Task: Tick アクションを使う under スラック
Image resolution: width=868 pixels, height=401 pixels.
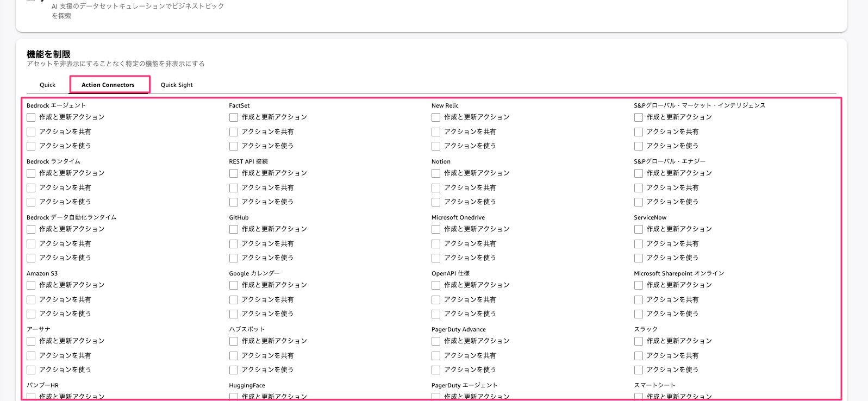Action: pos(639,370)
